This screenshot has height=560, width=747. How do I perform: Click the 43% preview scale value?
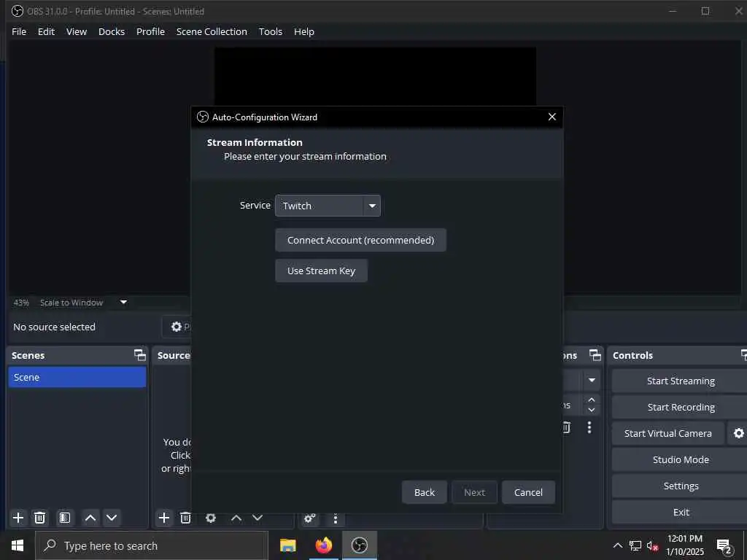point(21,303)
